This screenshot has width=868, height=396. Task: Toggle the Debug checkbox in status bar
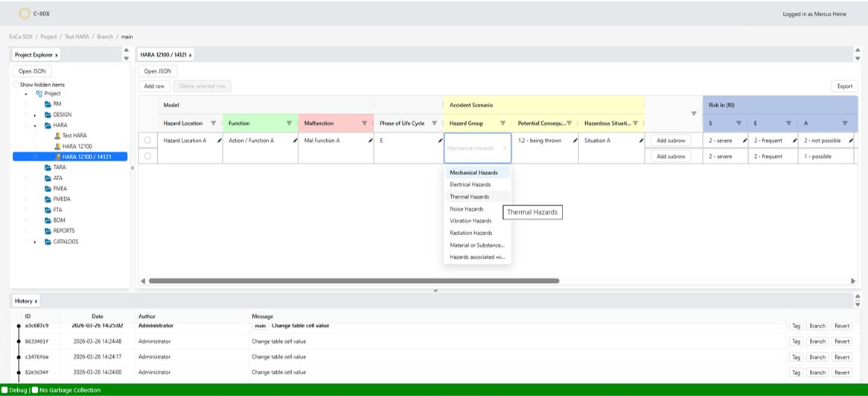pyautogui.click(x=4, y=390)
